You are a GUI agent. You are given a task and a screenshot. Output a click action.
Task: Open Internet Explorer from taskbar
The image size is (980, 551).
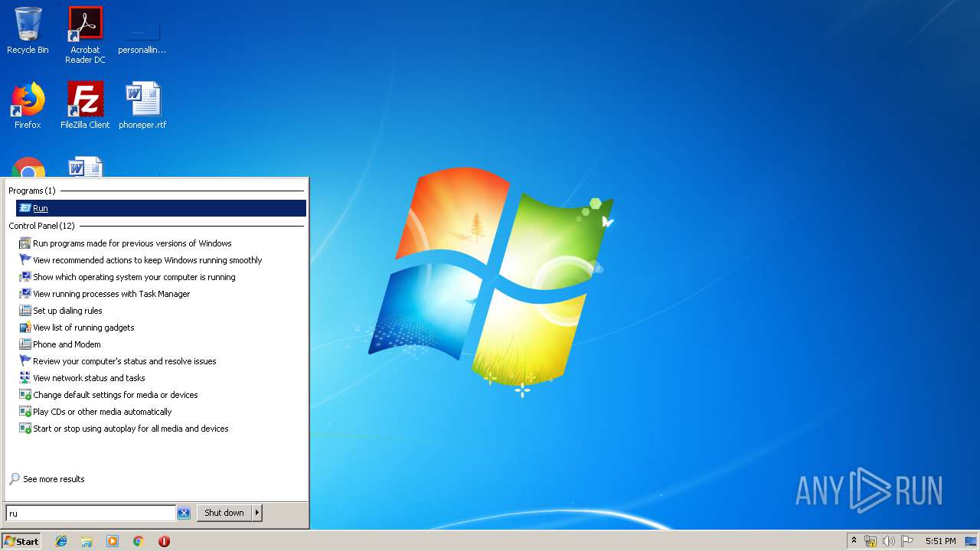pyautogui.click(x=61, y=541)
